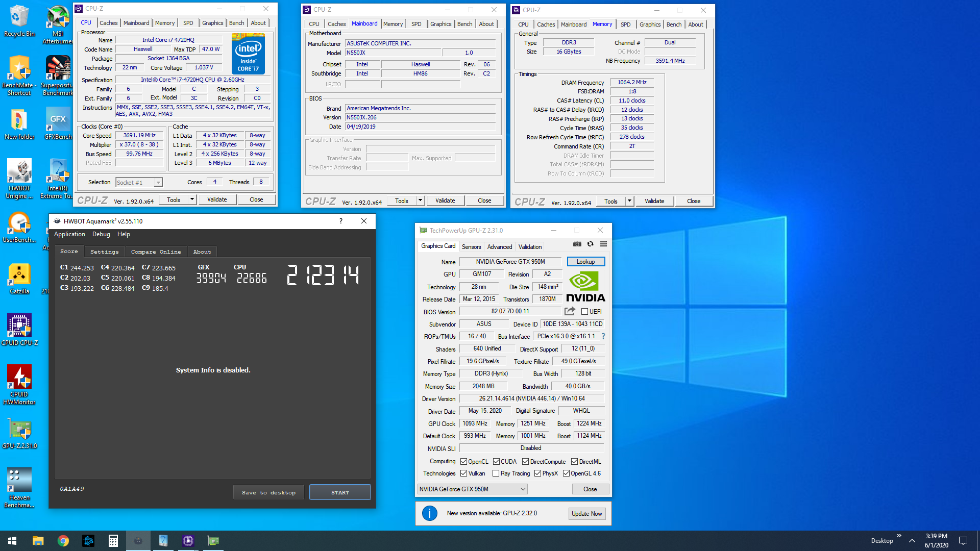Open the Advanced tab in GPU-Z

499,247
